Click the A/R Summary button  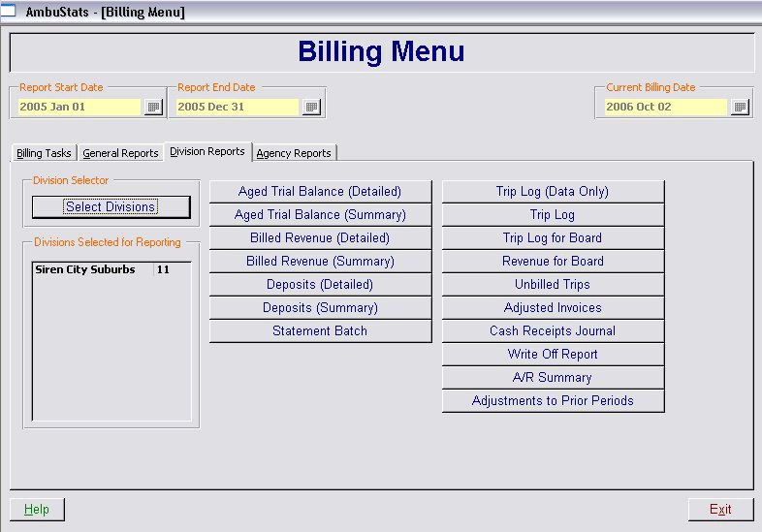tap(553, 378)
